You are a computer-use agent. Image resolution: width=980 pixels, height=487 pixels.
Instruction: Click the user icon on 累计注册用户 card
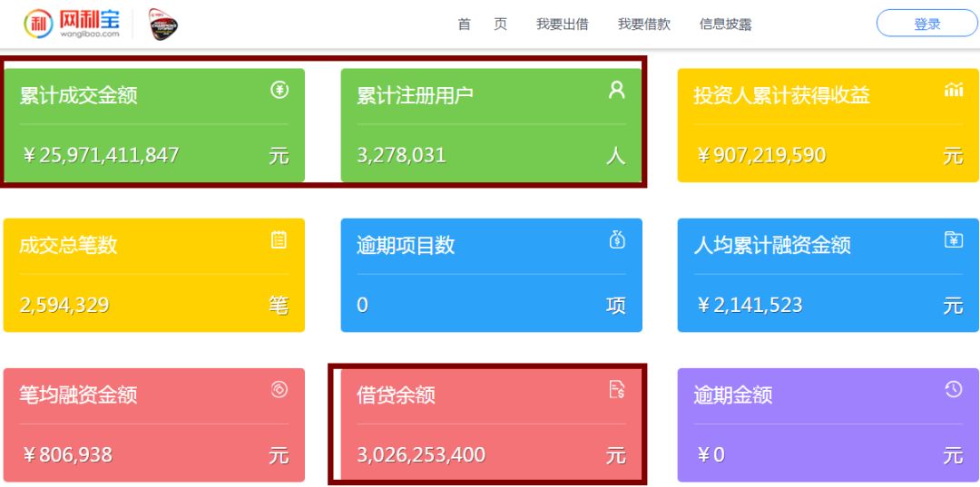617,90
